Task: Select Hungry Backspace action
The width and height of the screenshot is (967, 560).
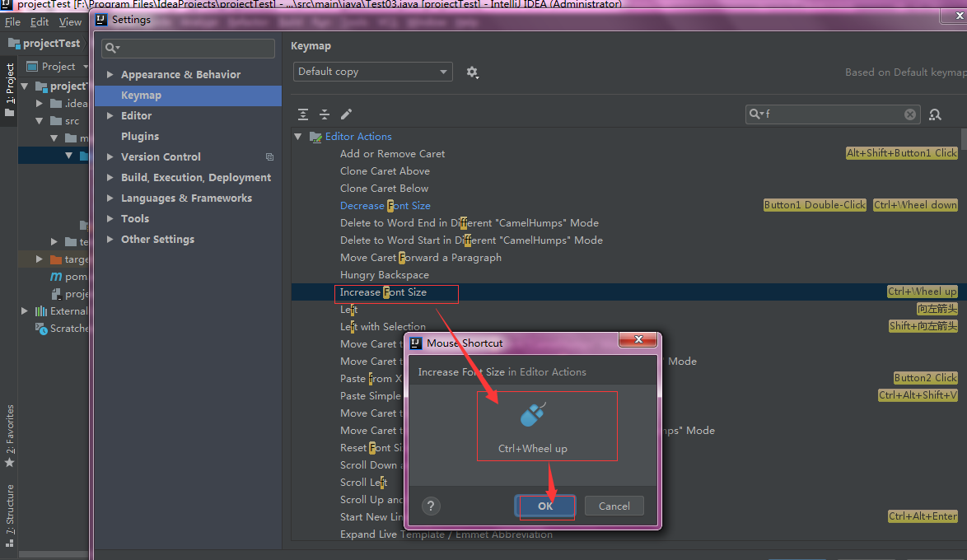Action: point(384,274)
